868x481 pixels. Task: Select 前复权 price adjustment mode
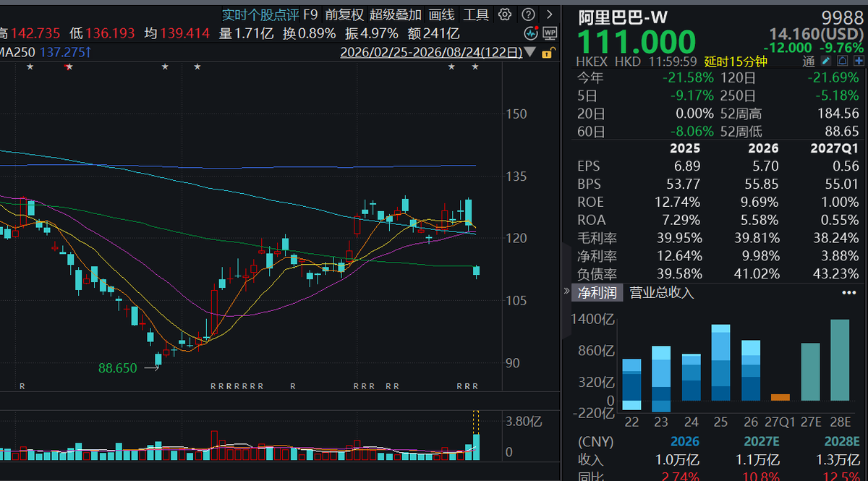[x=344, y=14]
